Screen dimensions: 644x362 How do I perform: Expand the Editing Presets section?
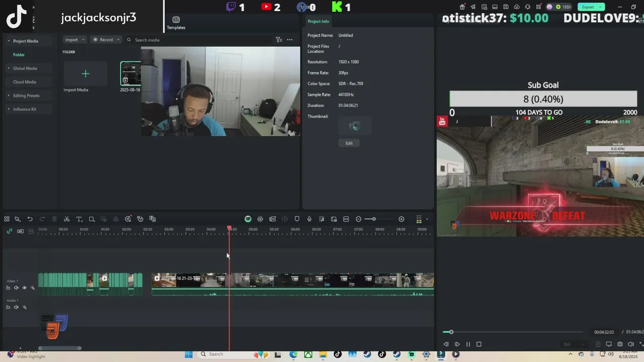pyautogui.click(x=9, y=96)
